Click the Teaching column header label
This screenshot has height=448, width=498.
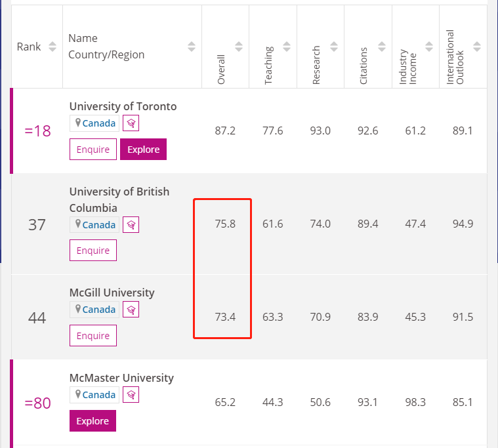pos(269,66)
